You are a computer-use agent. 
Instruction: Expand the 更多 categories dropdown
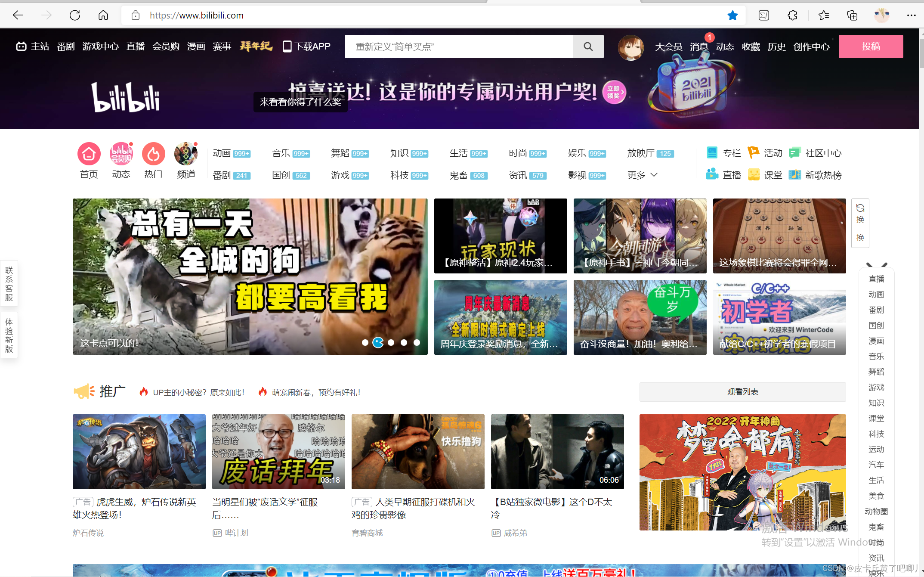(643, 175)
